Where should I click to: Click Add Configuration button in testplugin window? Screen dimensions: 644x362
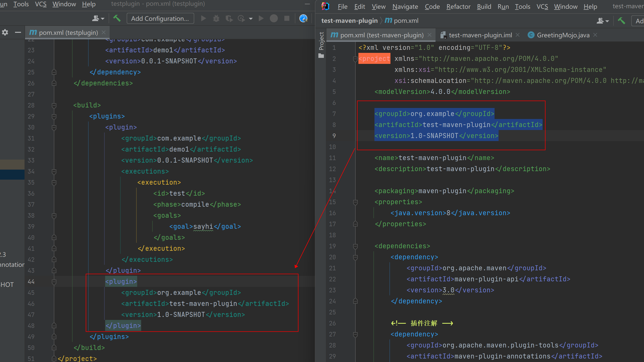click(160, 19)
